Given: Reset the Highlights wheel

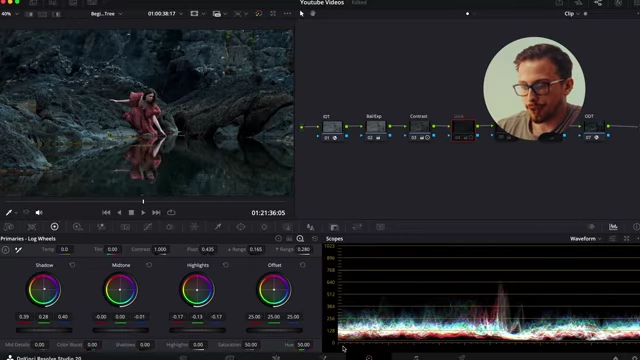Looking at the screenshot, I should click(x=226, y=265).
